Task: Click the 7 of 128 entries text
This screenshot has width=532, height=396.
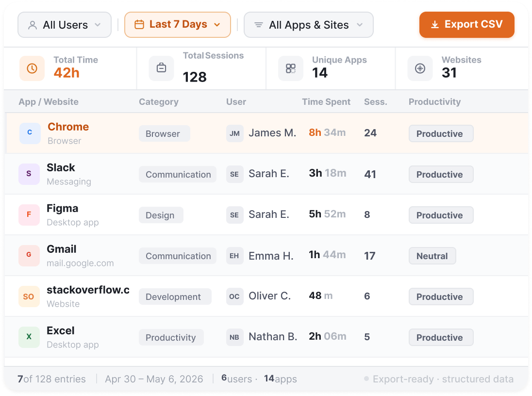Action: pos(51,379)
